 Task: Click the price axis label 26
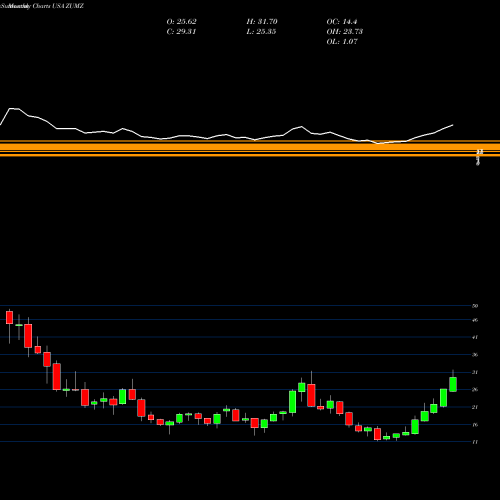(475, 390)
